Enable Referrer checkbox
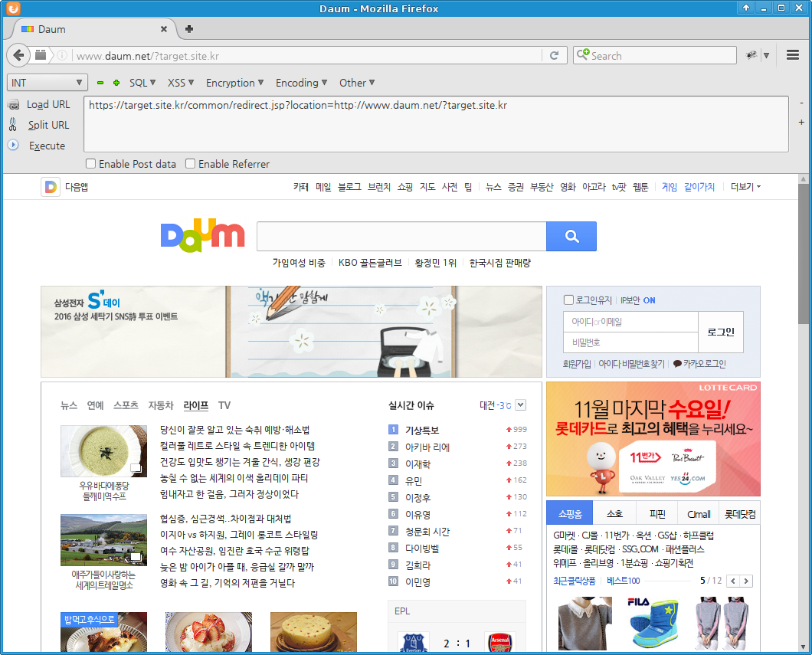The width and height of the screenshot is (812, 655). pos(190,164)
